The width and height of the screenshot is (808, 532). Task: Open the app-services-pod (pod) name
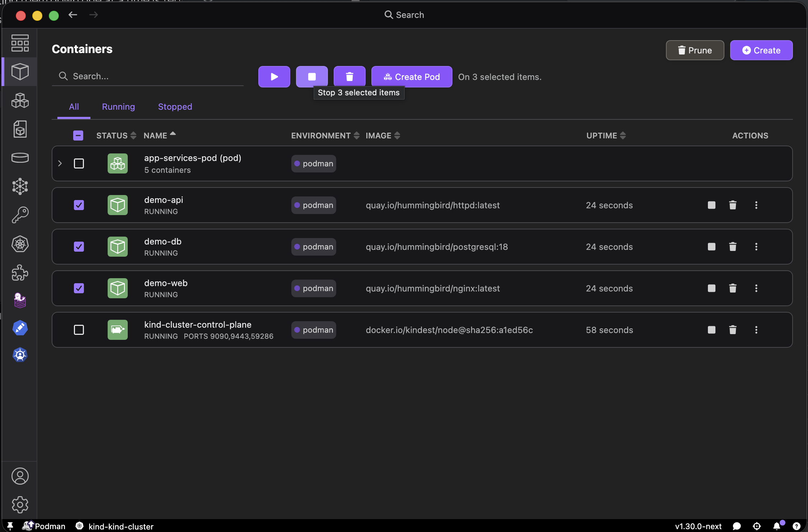[193, 158]
